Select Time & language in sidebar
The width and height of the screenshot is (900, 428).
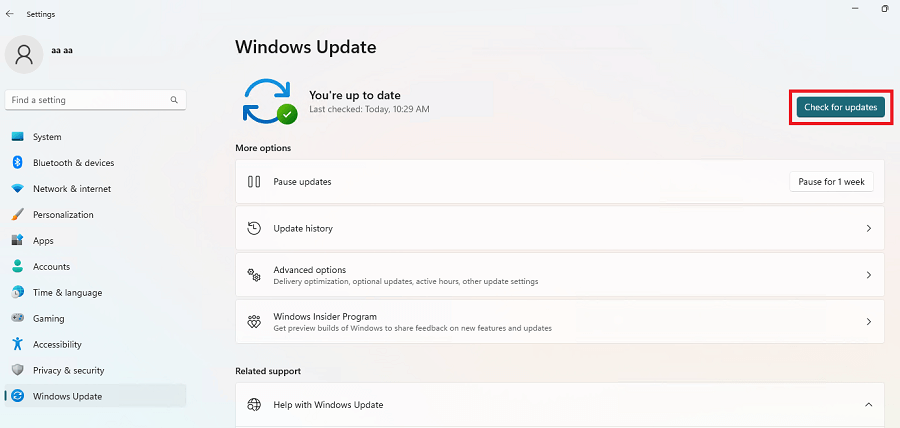coord(67,293)
